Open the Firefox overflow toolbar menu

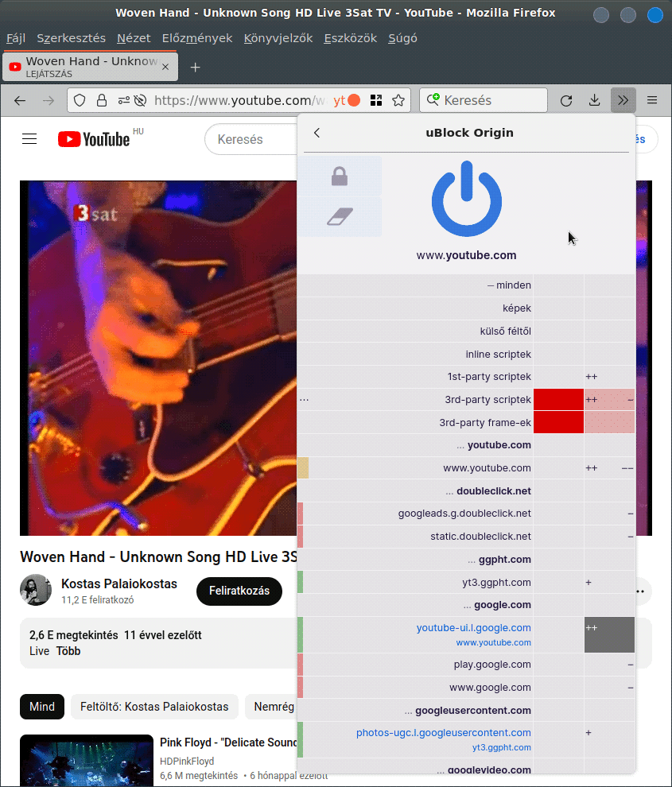click(623, 100)
